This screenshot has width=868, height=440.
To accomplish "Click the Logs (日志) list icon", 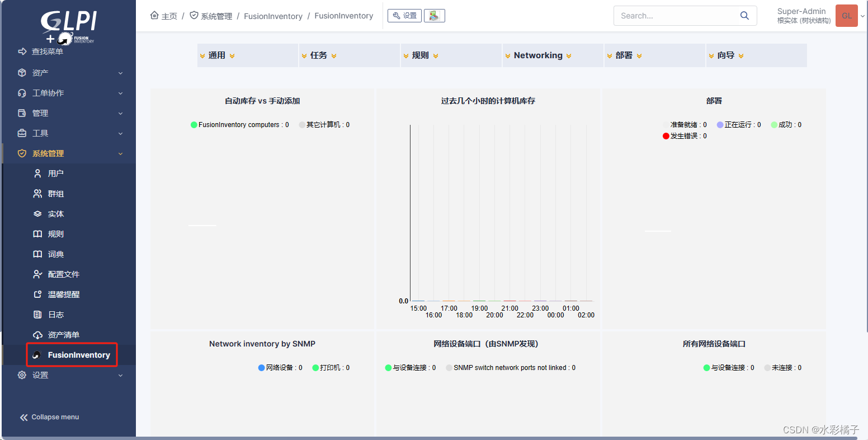I will tap(37, 315).
